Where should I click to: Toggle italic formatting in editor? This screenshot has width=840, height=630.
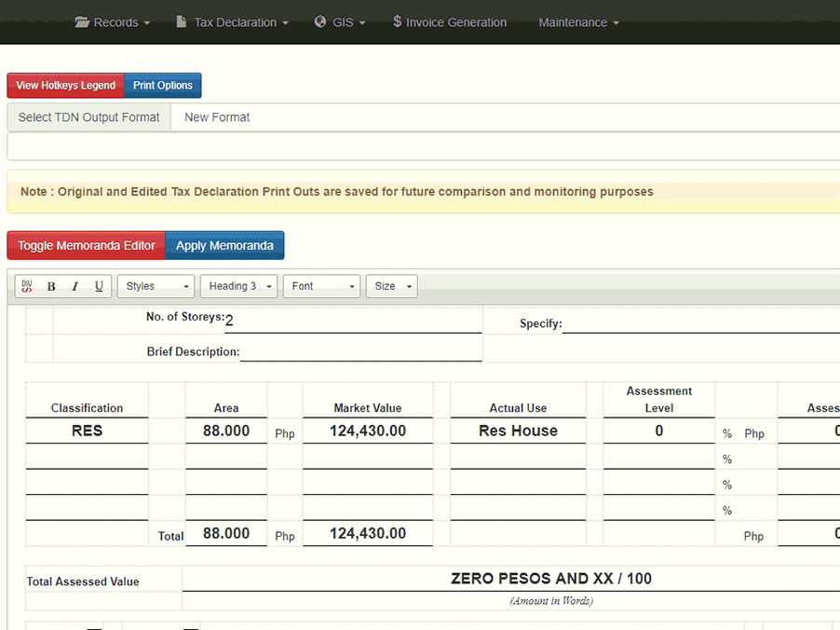[x=75, y=286]
